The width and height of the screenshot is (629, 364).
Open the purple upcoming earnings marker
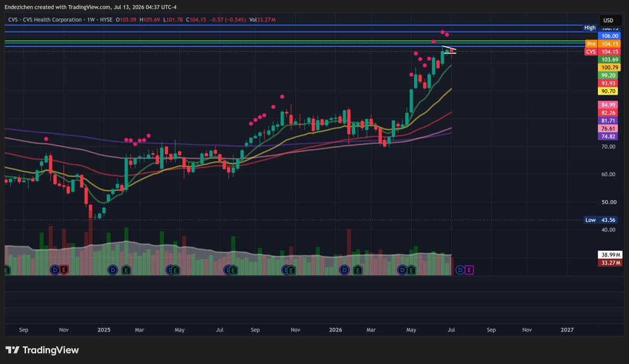click(469, 270)
